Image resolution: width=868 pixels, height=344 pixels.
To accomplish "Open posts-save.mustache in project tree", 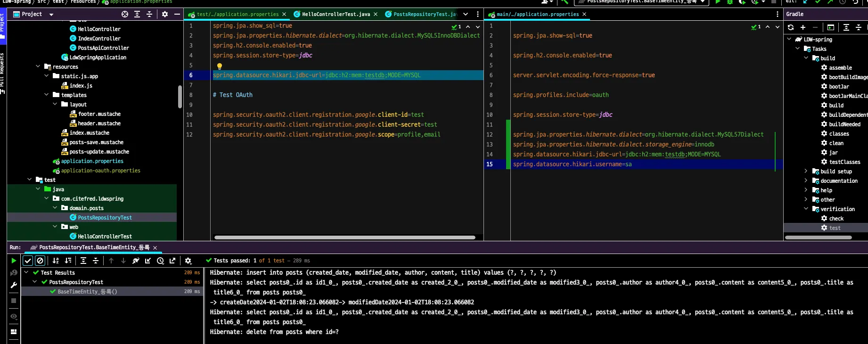I will [x=96, y=142].
